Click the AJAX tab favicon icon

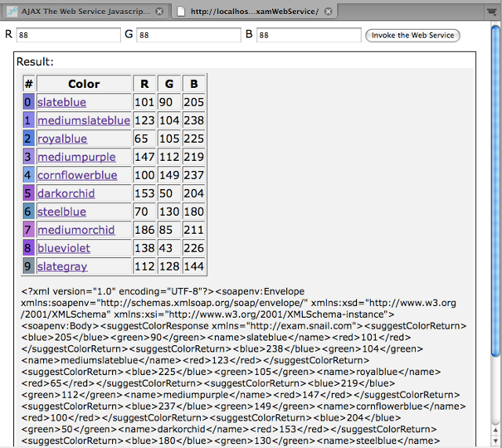(x=13, y=12)
